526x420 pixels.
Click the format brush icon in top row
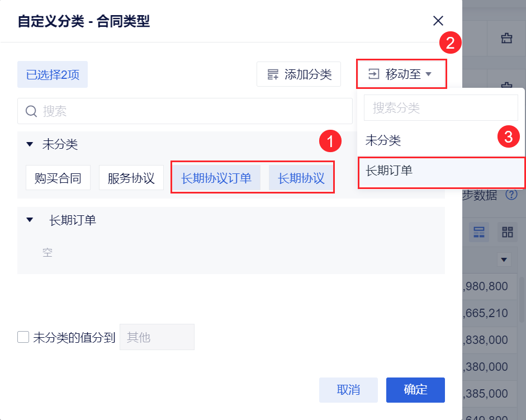click(506, 39)
